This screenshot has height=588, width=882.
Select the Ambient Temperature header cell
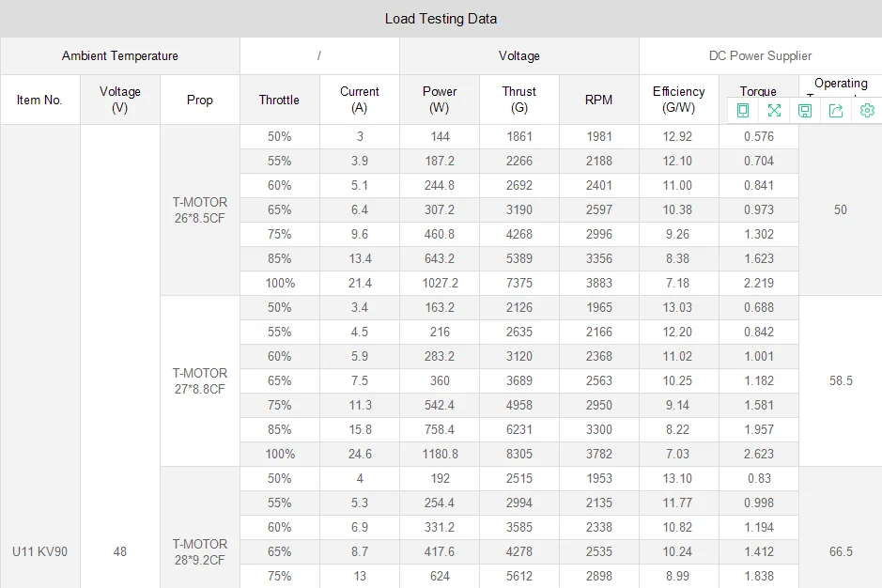pyautogui.click(x=120, y=56)
